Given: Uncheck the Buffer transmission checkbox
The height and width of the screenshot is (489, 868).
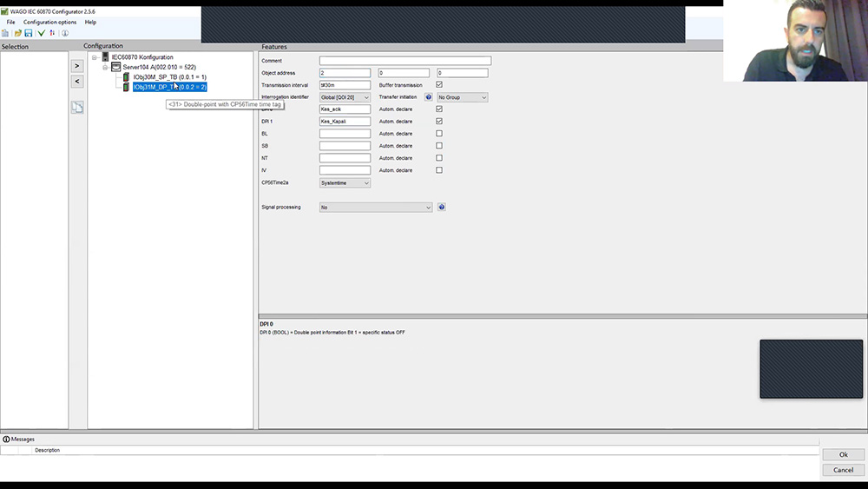Looking at the screenshot, I should (x=439, y=85).
